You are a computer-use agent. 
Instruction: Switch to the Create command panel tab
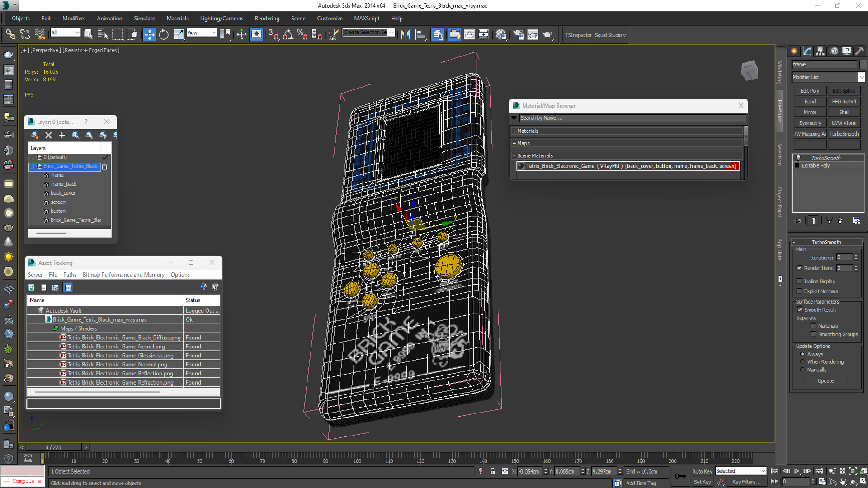point(794,51)
